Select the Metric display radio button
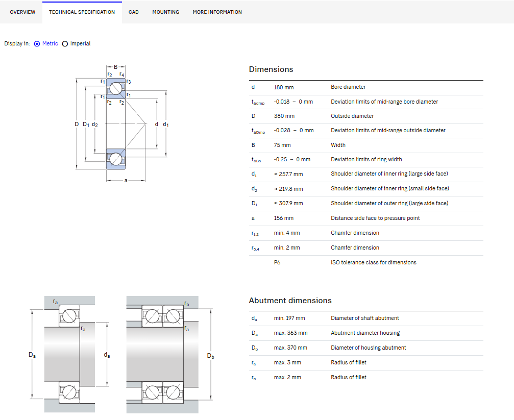 click(x=37, y=43)
